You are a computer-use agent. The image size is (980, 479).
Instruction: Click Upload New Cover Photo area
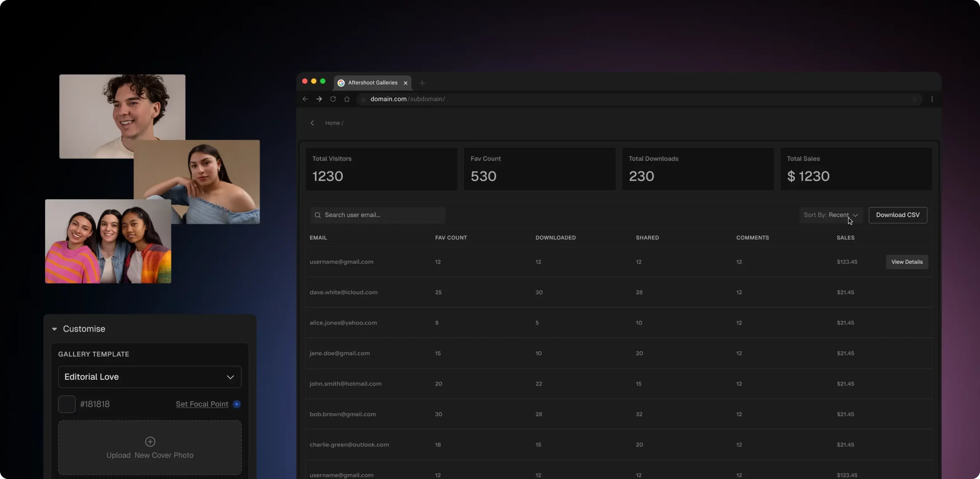[150, 448]
